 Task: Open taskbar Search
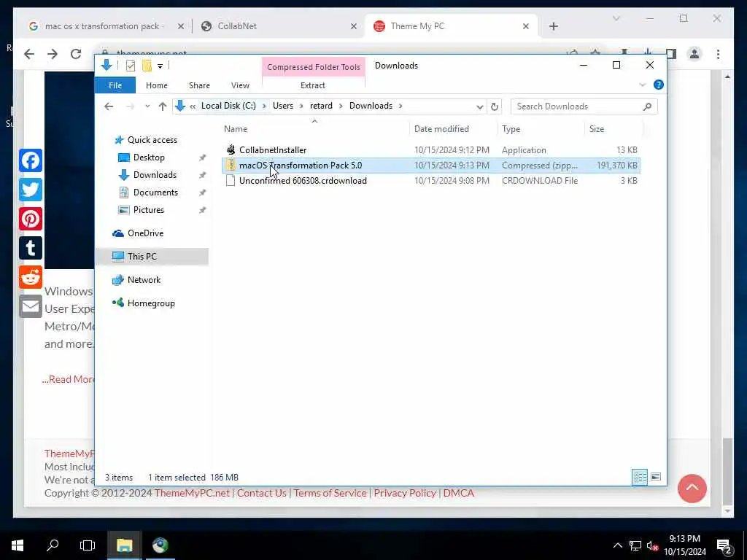point(53,545)
